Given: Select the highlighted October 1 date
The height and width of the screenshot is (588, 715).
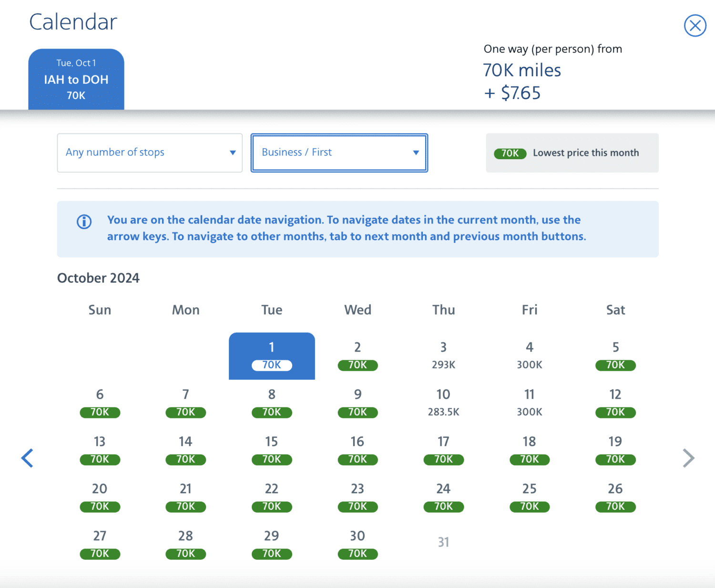Looking at the screenshot, I should pyautogui.click(x=271, y=355).
